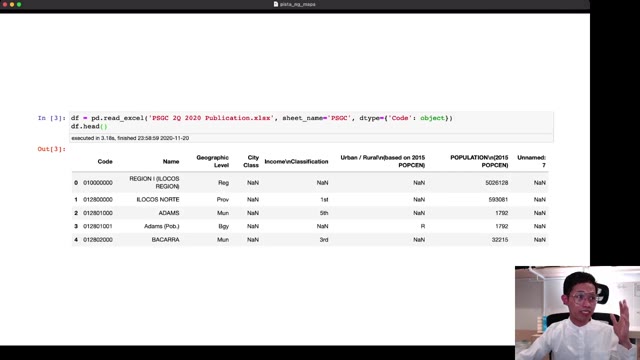Select the code cell 010000000

(98, 183)
